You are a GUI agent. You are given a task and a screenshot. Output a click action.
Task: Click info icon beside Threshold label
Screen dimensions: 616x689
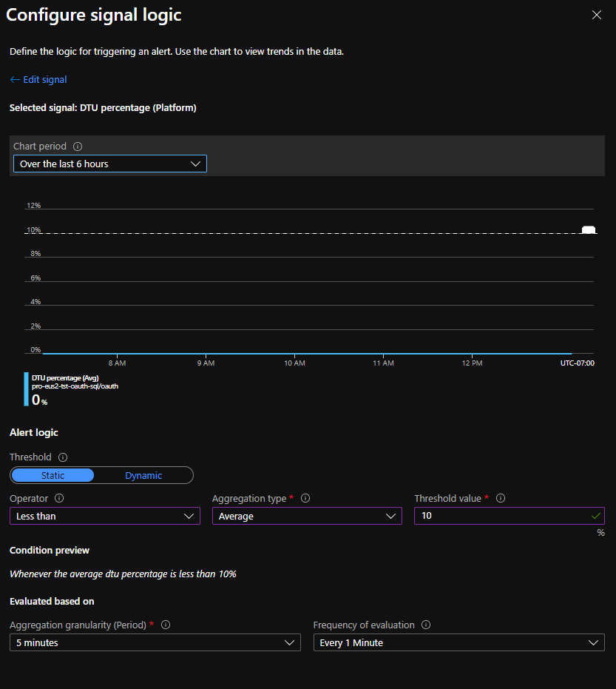pyautogui.click(x=63, y=457)
